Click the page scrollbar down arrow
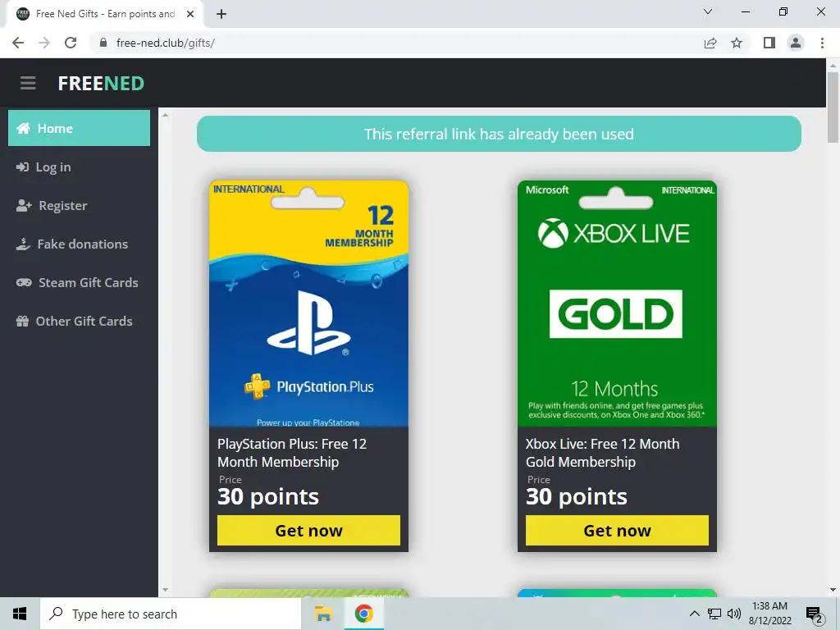Screen dimensions: 840x630 click(833, 590)
